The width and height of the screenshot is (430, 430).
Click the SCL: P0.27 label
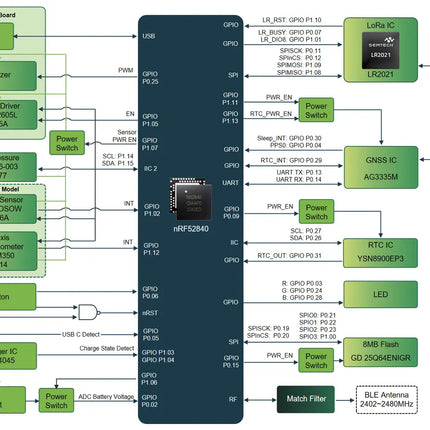(306, 231)
